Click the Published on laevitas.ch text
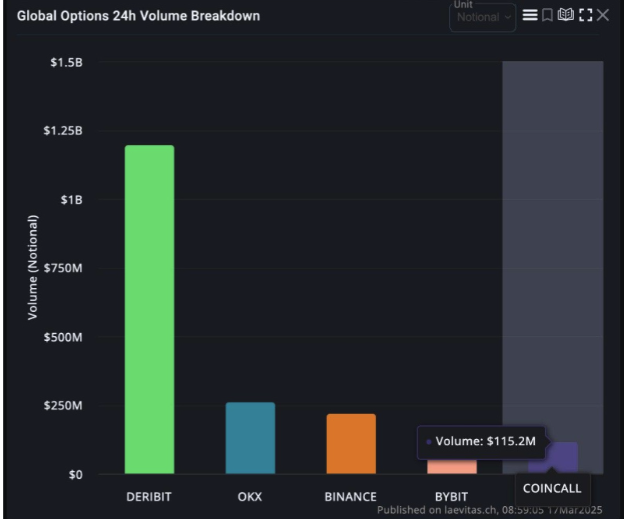This screenshot has width=624, height=519. click(489, 510)
